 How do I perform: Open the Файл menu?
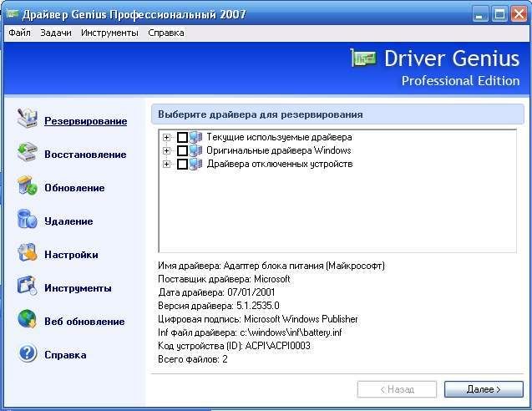19,33
